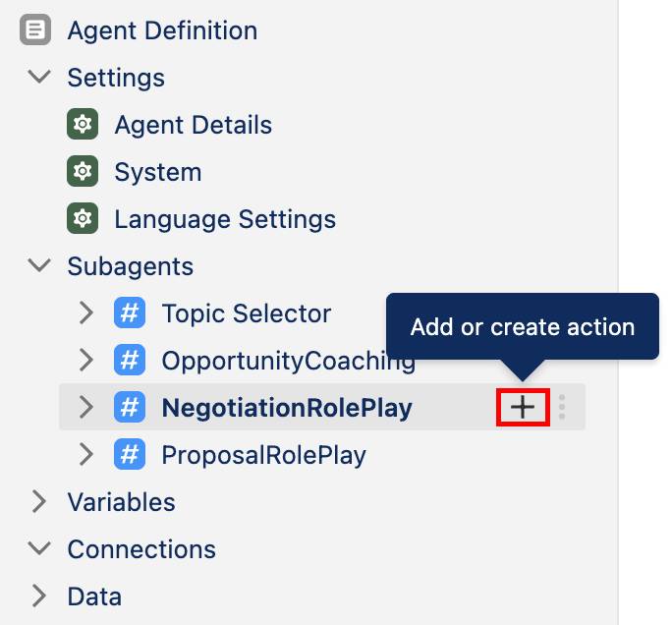The width and height of the screenshot is (672, 625).
Task: Select the OpportunityCoaching subagent
Action: (289, 362)
